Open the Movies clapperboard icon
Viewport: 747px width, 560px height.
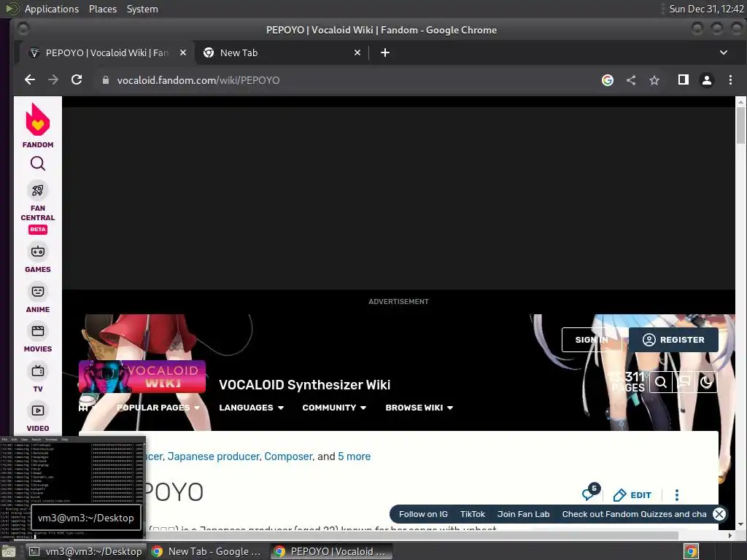click(38, 331)
